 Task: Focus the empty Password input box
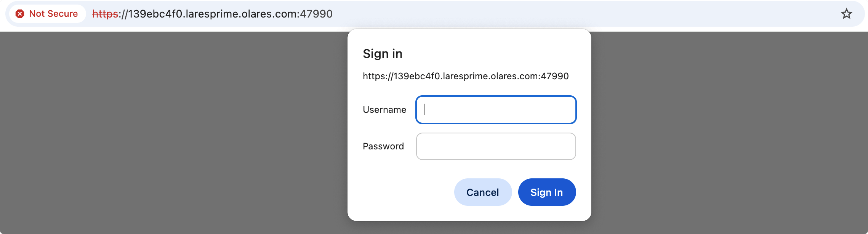pos(495,146)
